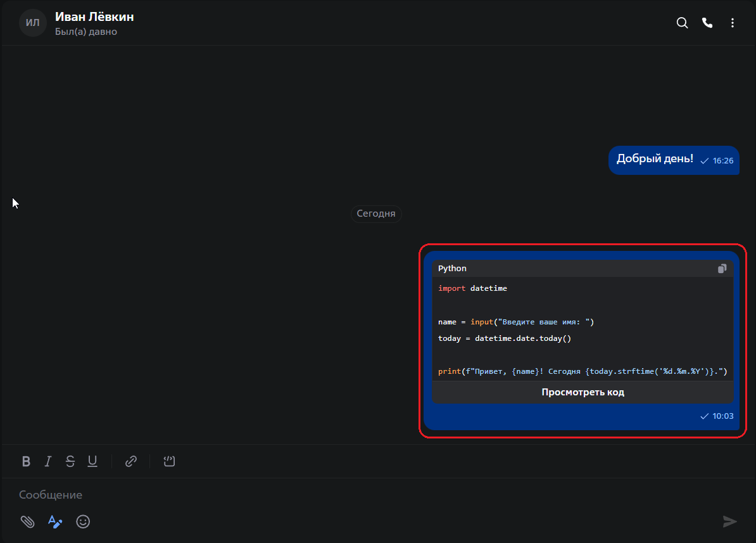The height and width of the screenshot is (543, 756).
Task: Open profile by clicking Иван Лёвкин name
Action: pyautogui.click(x=94, y=17)
